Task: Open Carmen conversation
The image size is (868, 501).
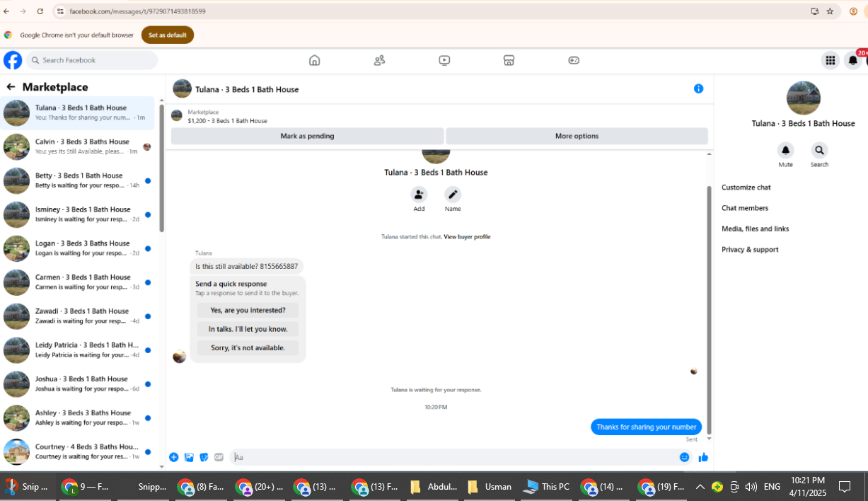Action: [x=77, y=282]
